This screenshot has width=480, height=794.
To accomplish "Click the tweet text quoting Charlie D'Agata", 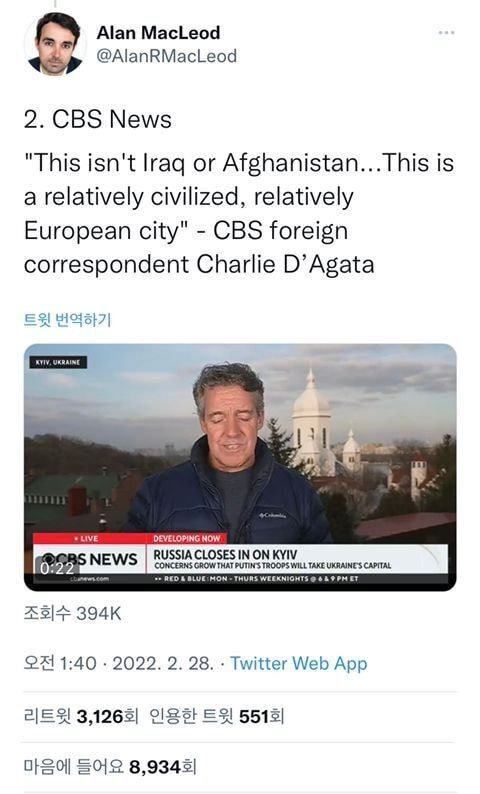I will 239,214.
